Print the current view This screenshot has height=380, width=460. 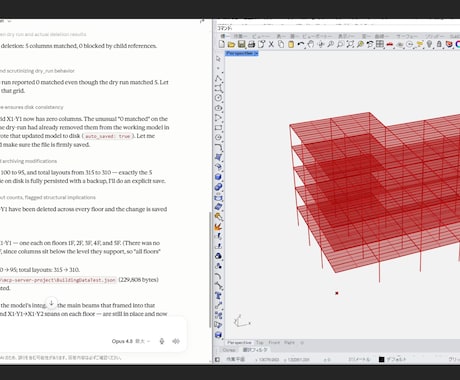[251, 44]
